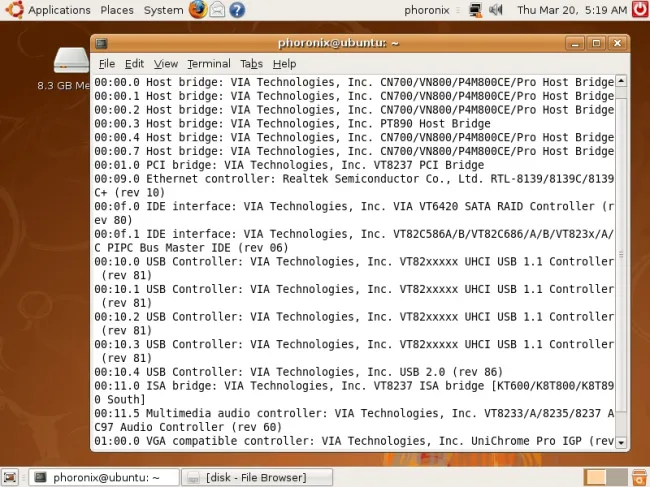Open the terminal's File menu

[x=106, y=64]
